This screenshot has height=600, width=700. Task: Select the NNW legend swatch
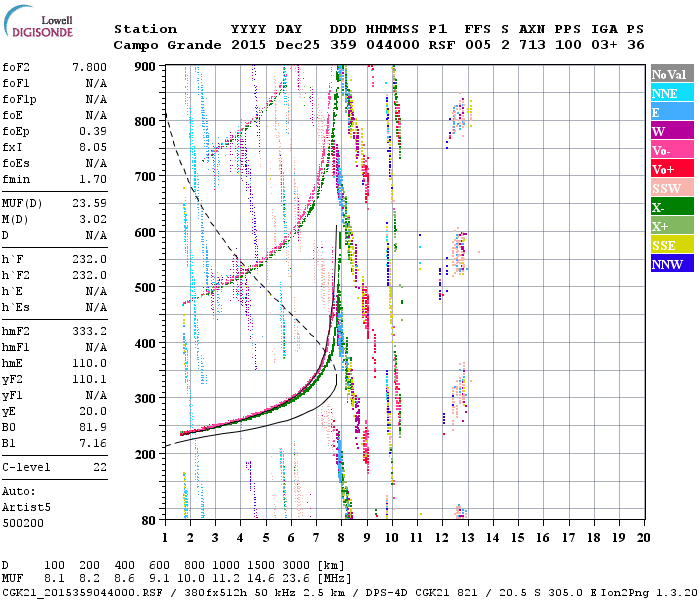click(x=672, y=263)
